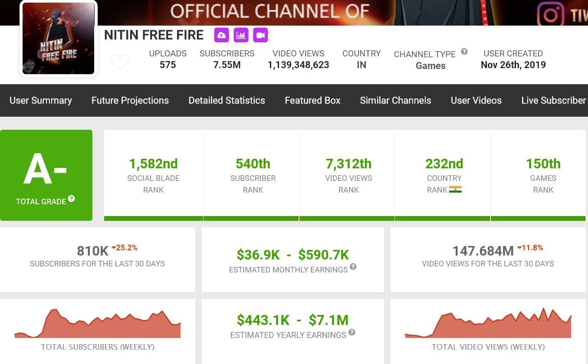This screenshot has height=364, width=588.
Task: Open the User Summary tab
Action: pos(41,100)
